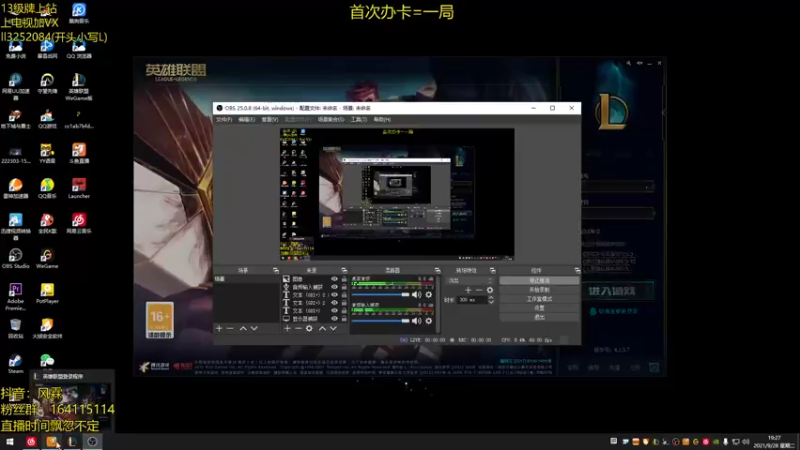
Task: Toggle the lock on the image source
Action: [x=344, y=279]
